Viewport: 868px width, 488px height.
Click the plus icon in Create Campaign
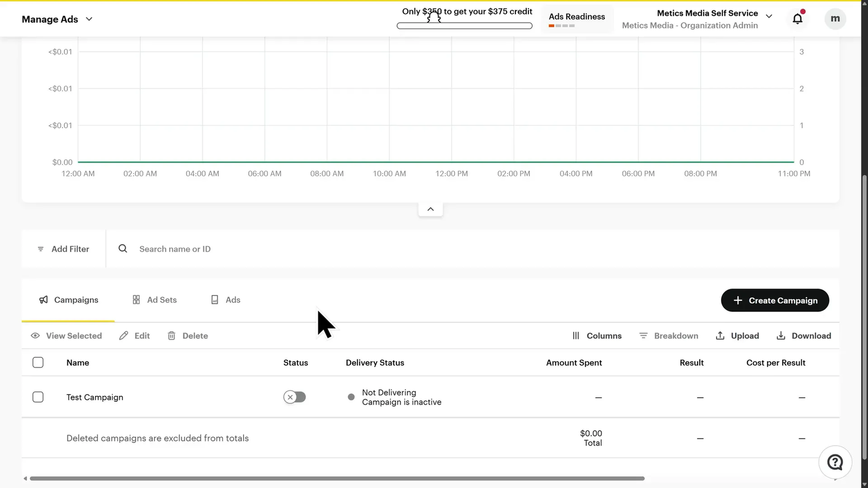pyautogui.click(x=738, y=300)
